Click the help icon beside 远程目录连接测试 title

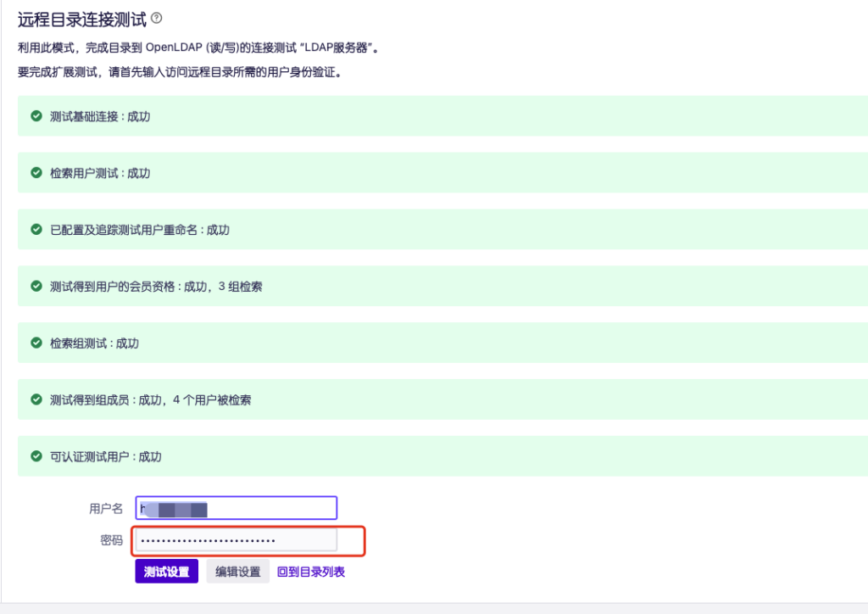coord(156,18)
